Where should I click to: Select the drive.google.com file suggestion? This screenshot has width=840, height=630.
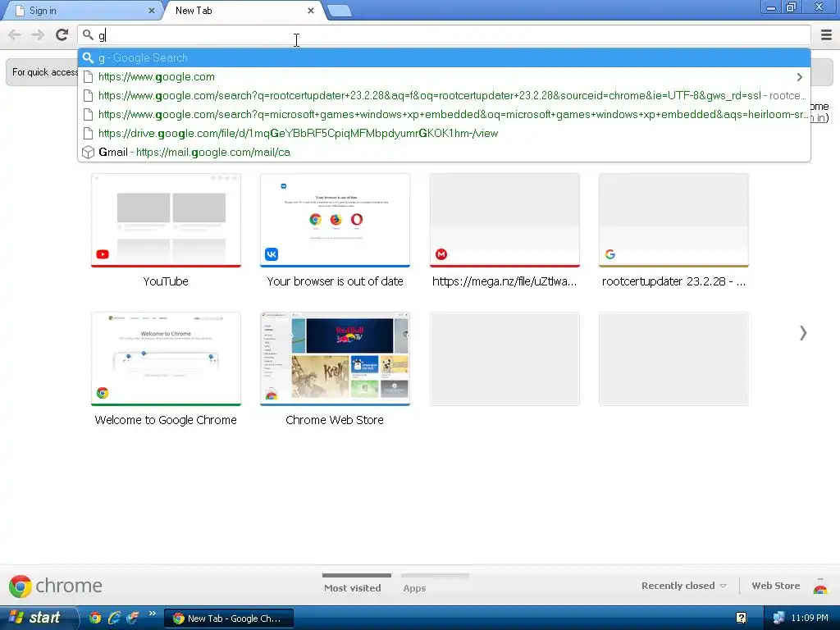tap(444, 133)
